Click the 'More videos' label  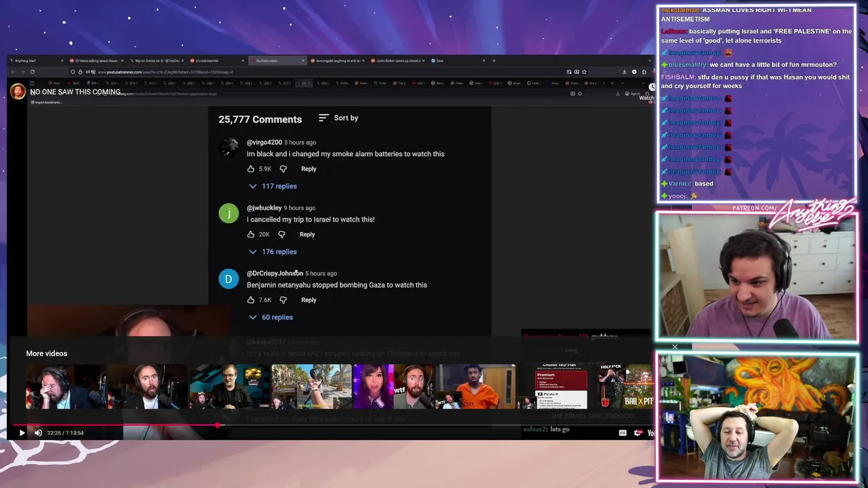tap(47, 353)
